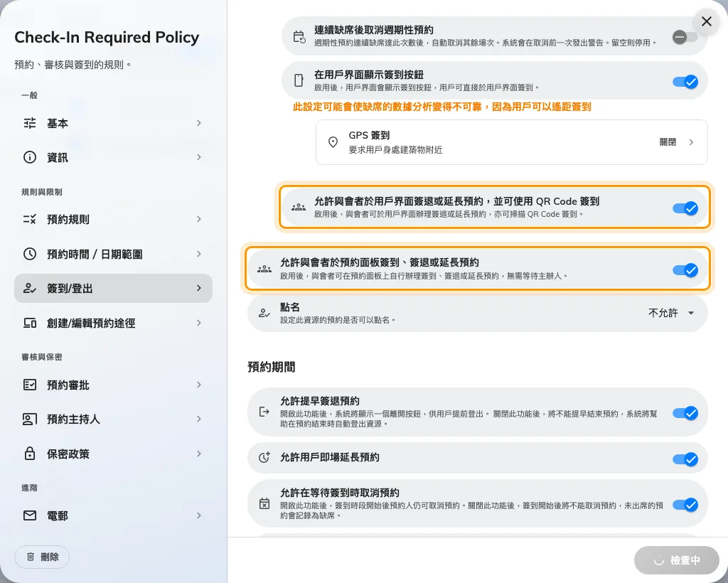Expand the 基本 chevron
The image size is (728, 583).
coord(199,123)
